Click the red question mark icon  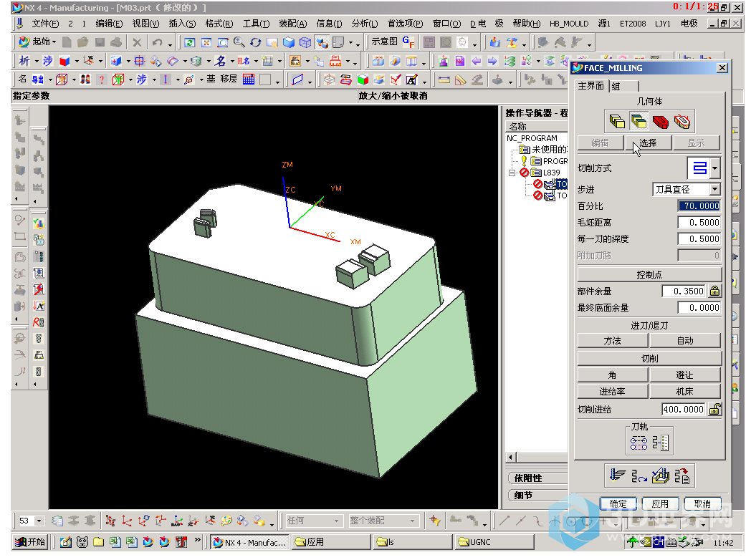pos(101,79)
